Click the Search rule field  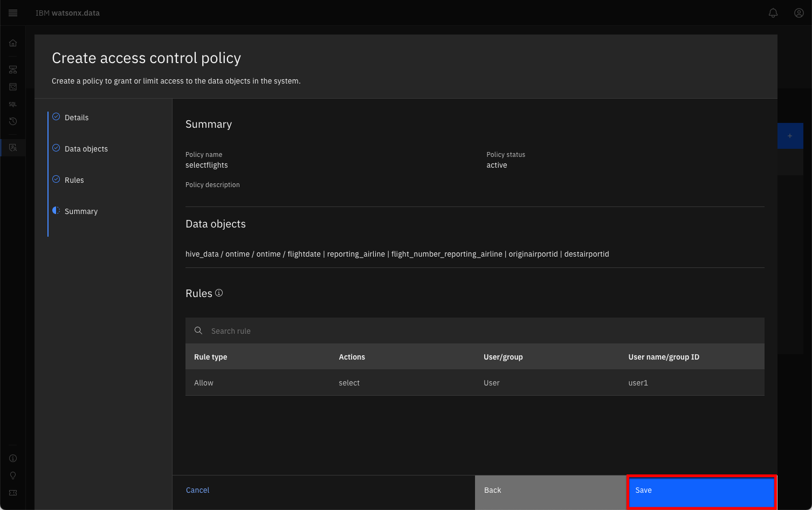[475, 330]
